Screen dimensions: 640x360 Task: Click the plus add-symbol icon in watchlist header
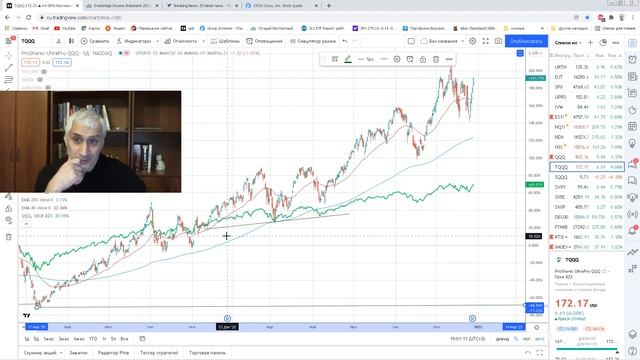point(590,42)
